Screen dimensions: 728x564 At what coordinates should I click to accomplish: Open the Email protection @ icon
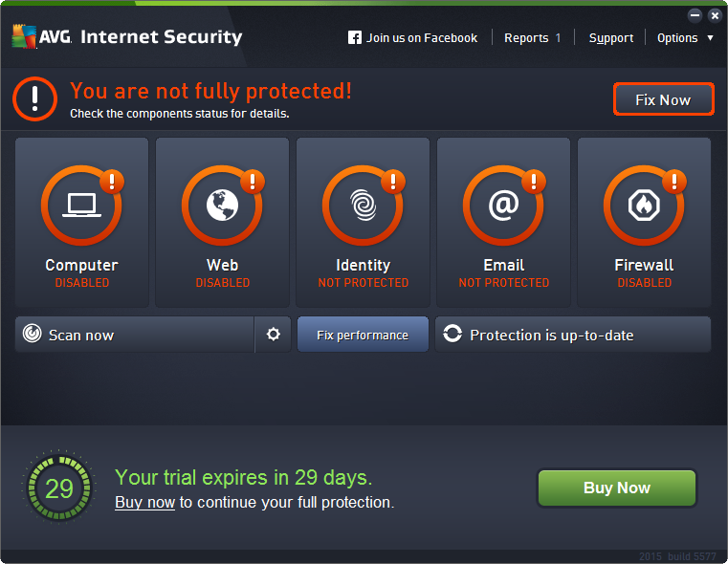(x=503, y=206)
